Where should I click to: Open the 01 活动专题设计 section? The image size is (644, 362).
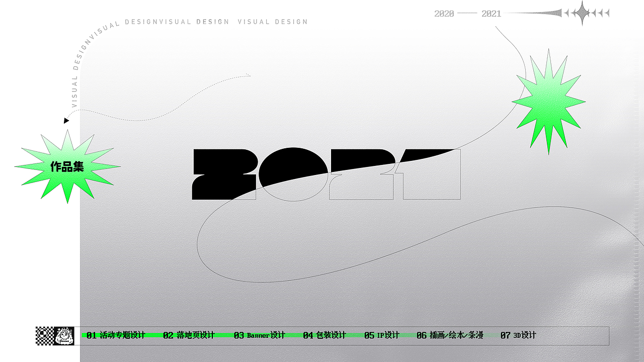(x=116, y=335)
